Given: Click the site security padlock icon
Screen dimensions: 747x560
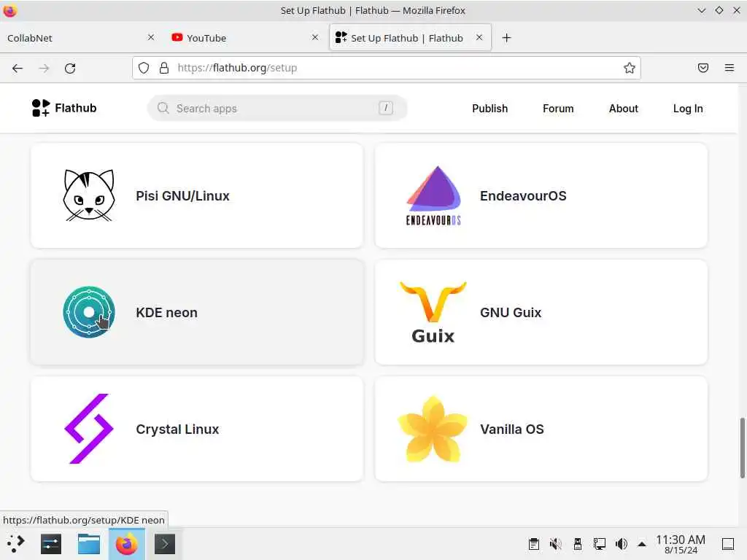Looking at the screenshot, I should pos(164,68).
